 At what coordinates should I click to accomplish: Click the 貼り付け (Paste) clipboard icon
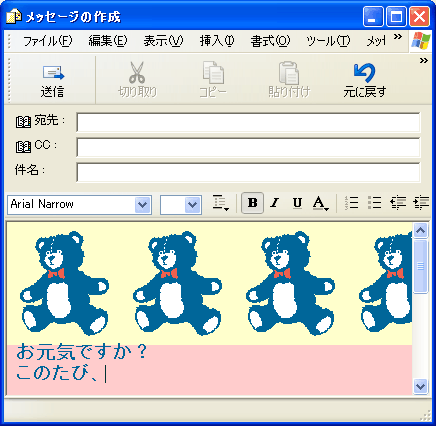click(289, 73)
